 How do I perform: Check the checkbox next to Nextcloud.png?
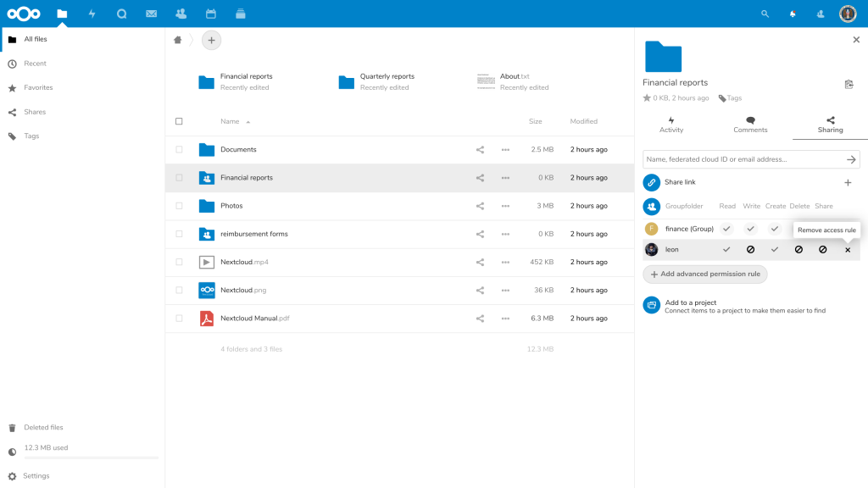179,290
